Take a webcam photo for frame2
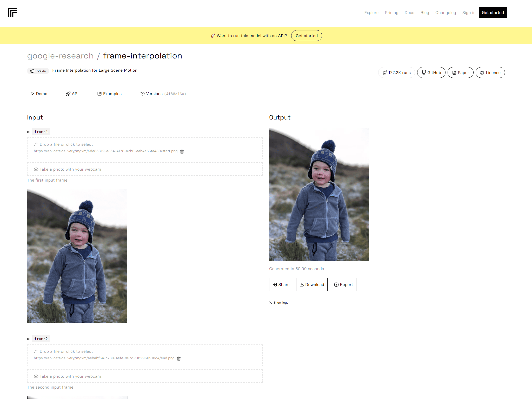 coord(145,376)
